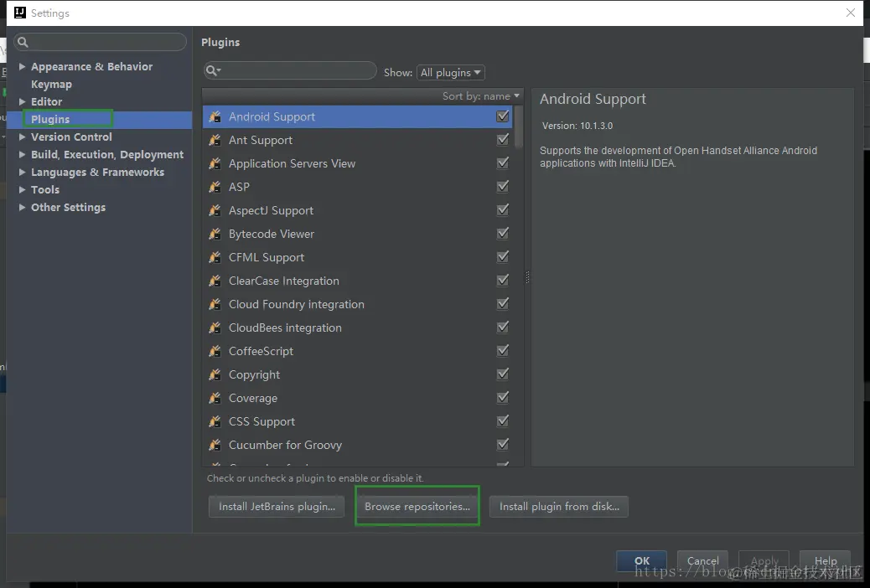
Task: Click the Ant Support plugin icon
Action: pyautogui.click(x=215, y=140)
